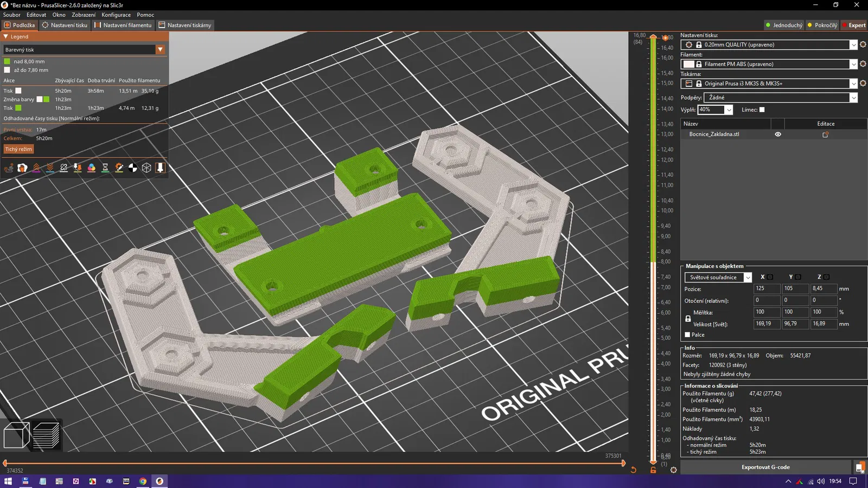Open filament settings gear next to filament profile

pyautogui.click(x=863, y=64)
